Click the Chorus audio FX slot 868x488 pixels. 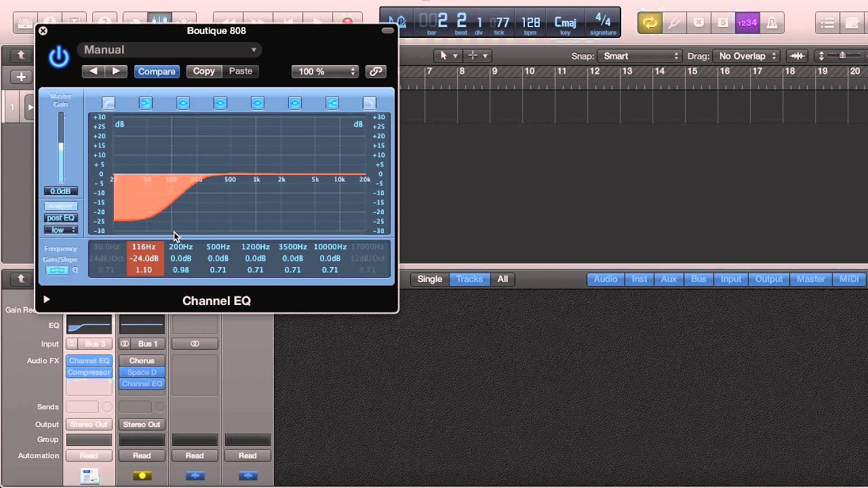(142, 361)
